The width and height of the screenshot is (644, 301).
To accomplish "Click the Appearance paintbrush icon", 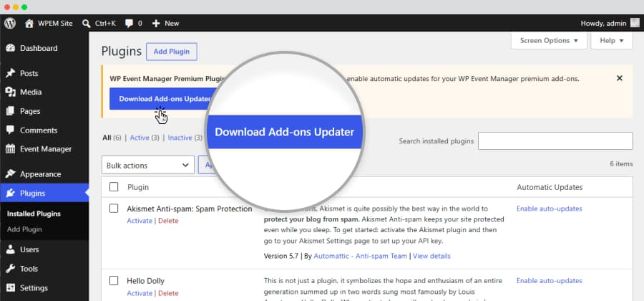I will (10, 174).
